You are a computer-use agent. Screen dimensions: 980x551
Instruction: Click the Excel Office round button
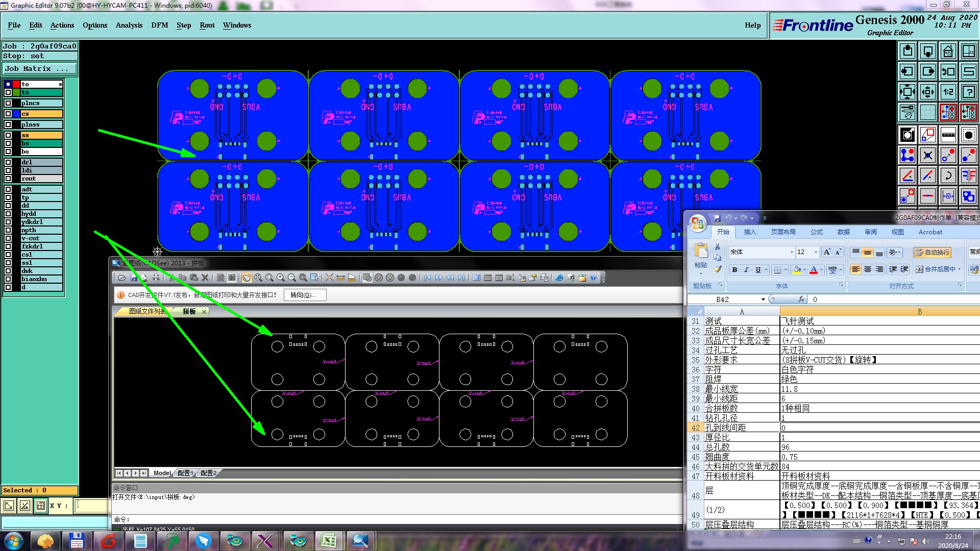[697, 223]
